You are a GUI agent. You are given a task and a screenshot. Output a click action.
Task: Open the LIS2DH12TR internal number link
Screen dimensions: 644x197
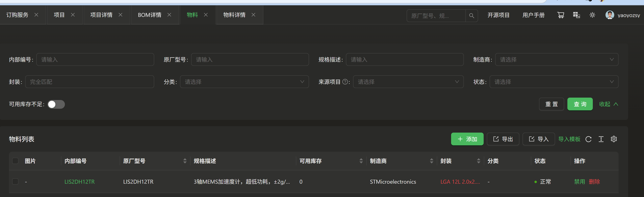click(x=80, y=182)
